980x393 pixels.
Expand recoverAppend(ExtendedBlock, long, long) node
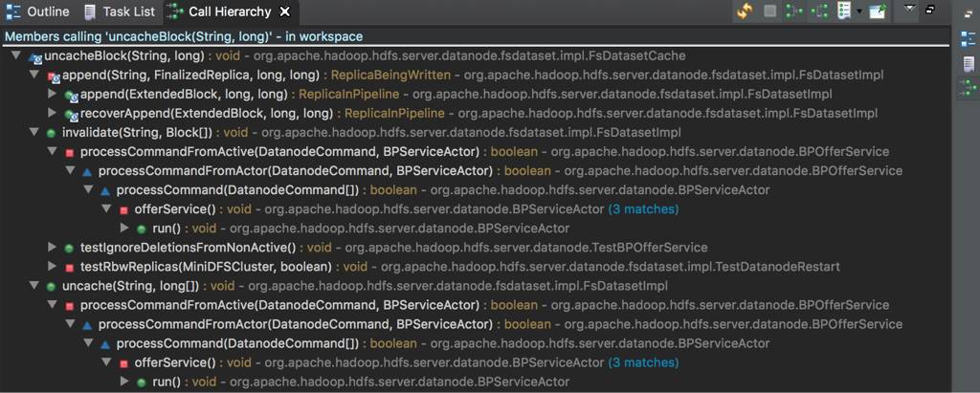point(53,114)
